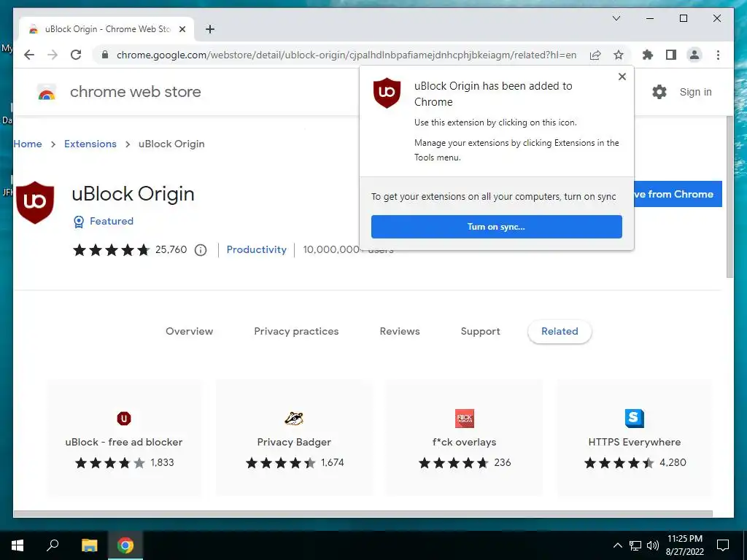Click the browser forward arrow
747x560 pixels.
coord(53,55)
